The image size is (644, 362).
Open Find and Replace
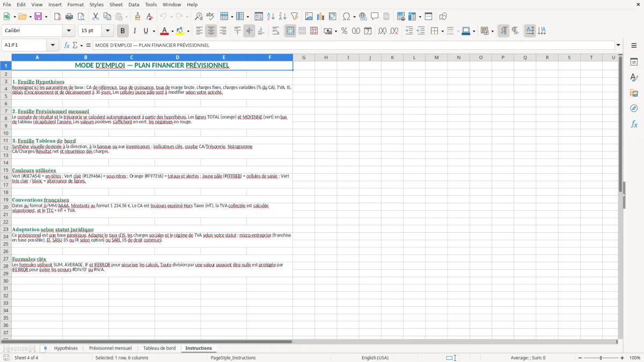[199, 17]
